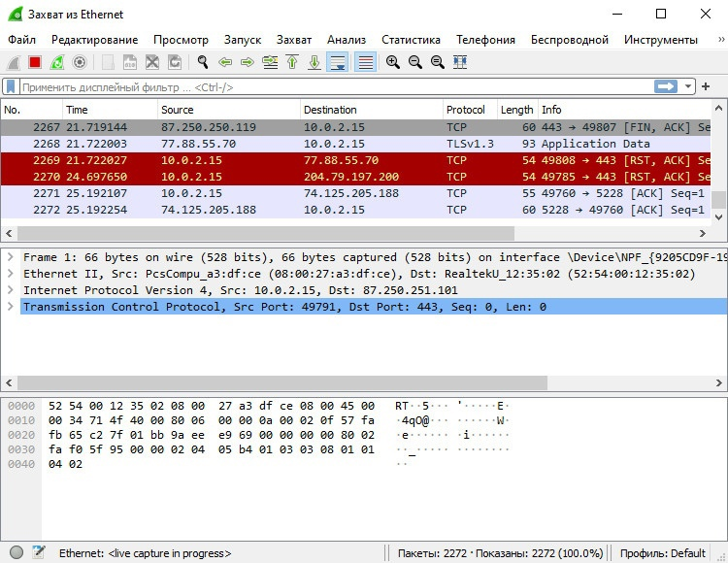Open the find packet magnifier tool
The image size is (728, 563).
(x=203, y=62)
